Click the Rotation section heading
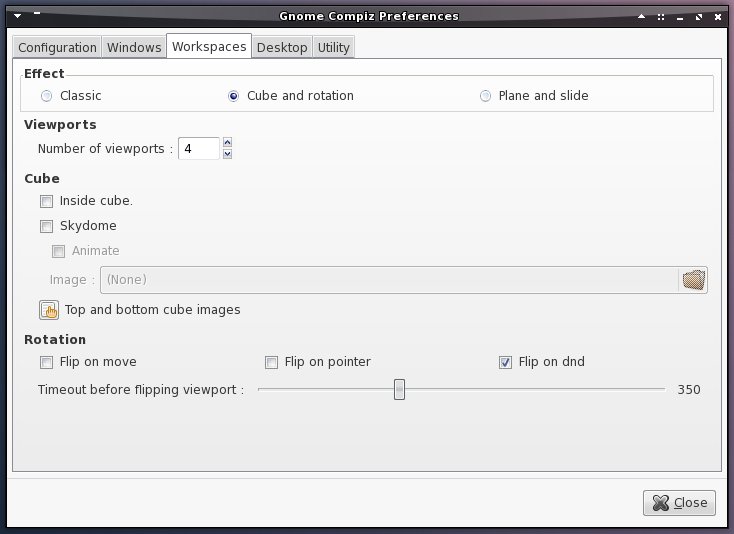Screen dimensions: 734x534 (55, 339)
